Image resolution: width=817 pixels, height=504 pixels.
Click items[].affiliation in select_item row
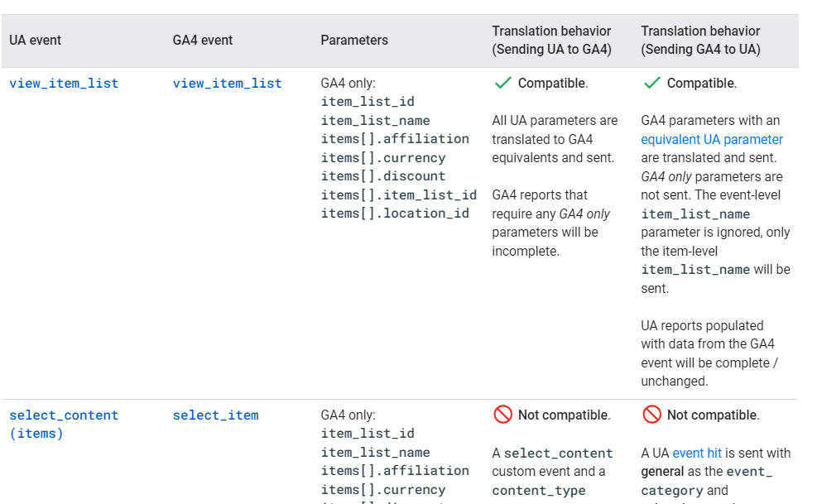[395, 471]
